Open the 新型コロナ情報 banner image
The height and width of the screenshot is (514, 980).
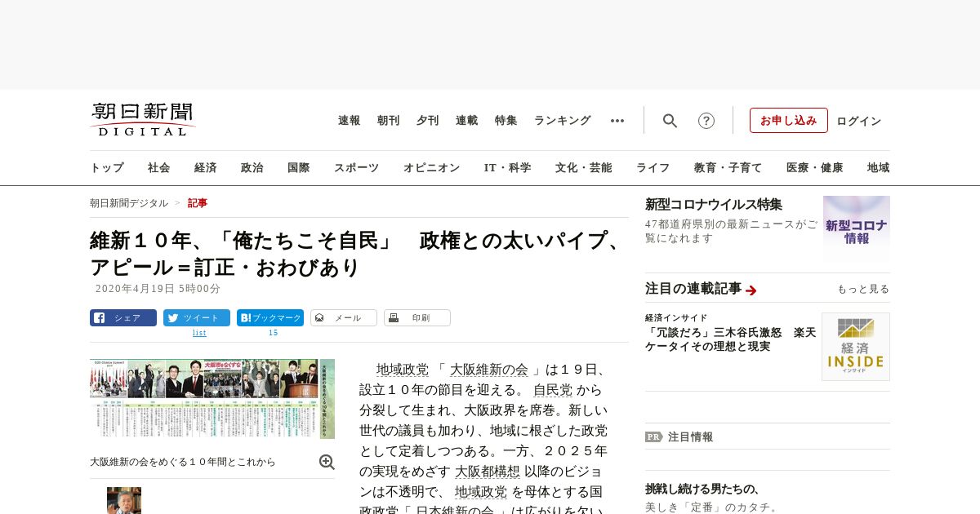click(x=857, y=228)
